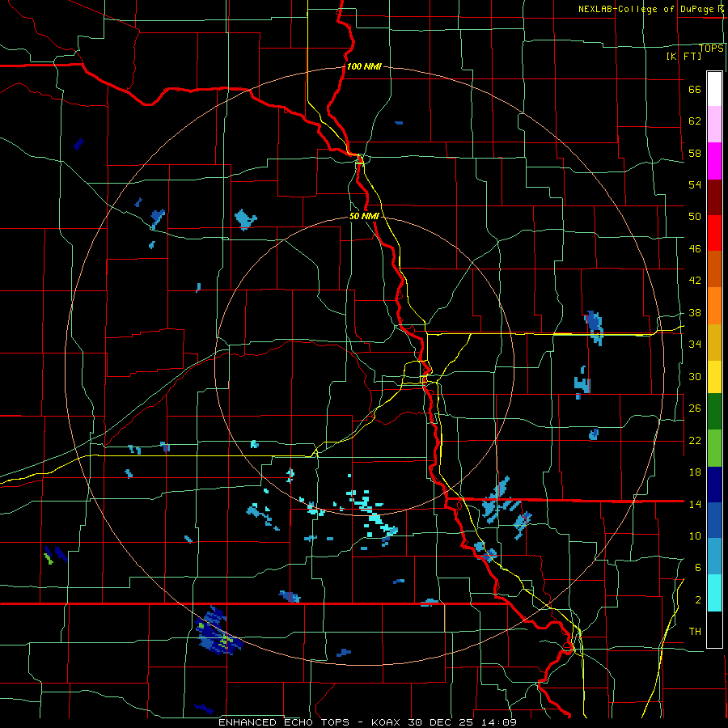Click the navy 18 kft legend swatch
Viewport: 728px width, 728px height.
pyautogui.click(x=714, y=485)
